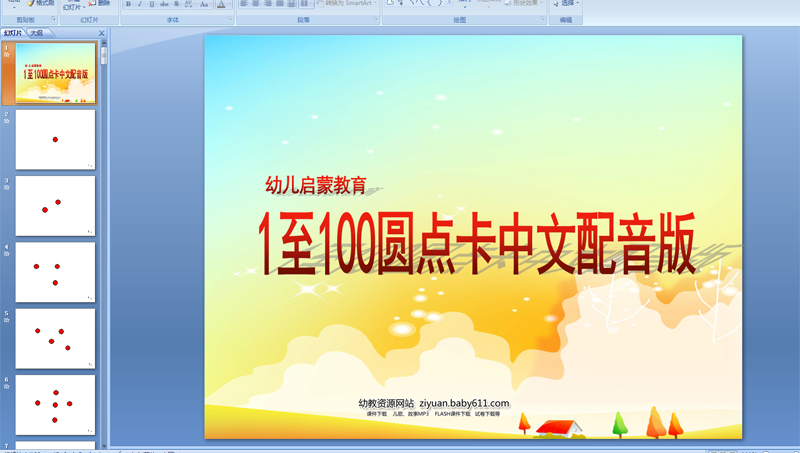Apply the Font Color (A) button

point(220,4)
